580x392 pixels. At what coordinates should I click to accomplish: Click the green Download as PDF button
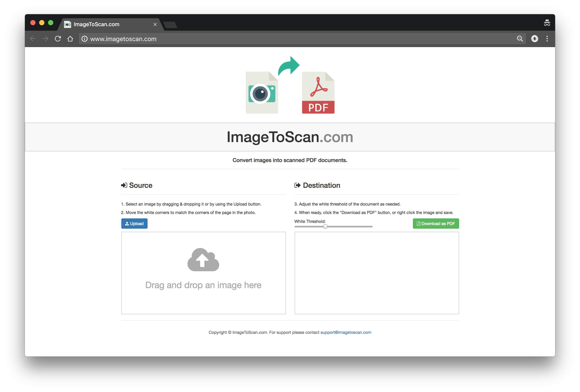point(436,224)
